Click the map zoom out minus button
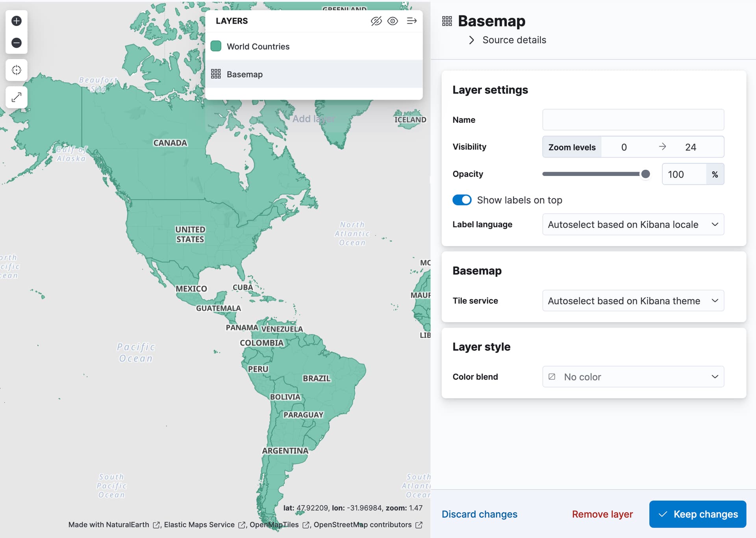 [17, 43]
